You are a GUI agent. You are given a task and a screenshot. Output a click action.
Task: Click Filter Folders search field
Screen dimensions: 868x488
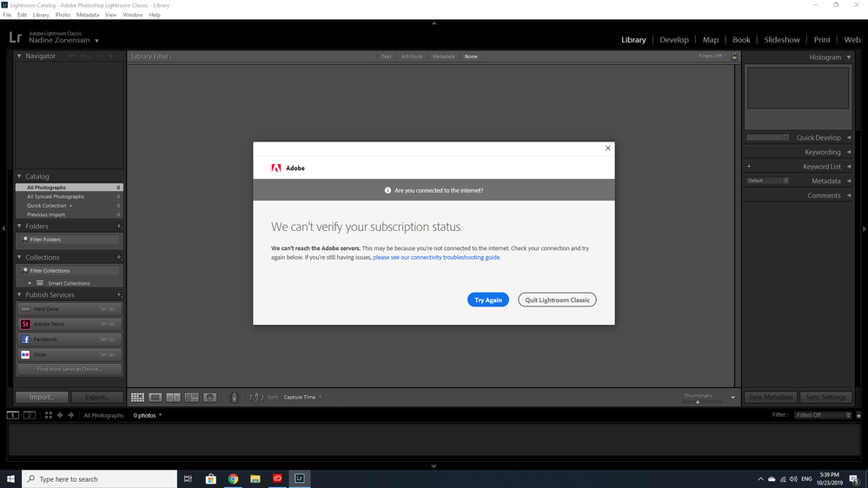click(70, 240)
